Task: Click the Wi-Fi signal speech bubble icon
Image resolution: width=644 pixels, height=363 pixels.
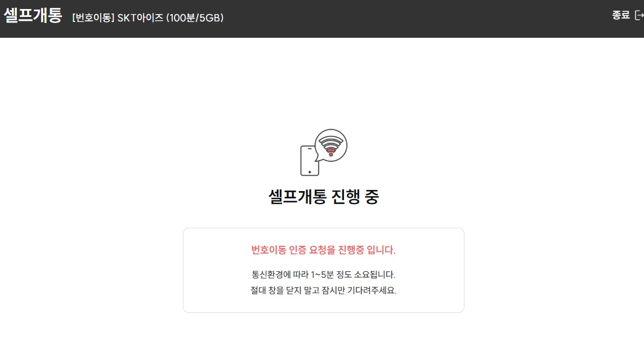Action: tap(330, 145)
